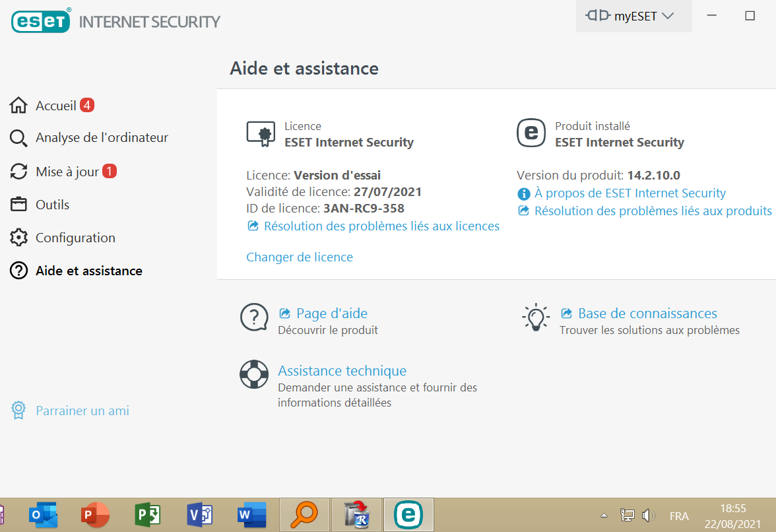The width and height of the screenshot is (776, 532).
Task: Click the blue info icon near À propos
Action: click(524, 193)
